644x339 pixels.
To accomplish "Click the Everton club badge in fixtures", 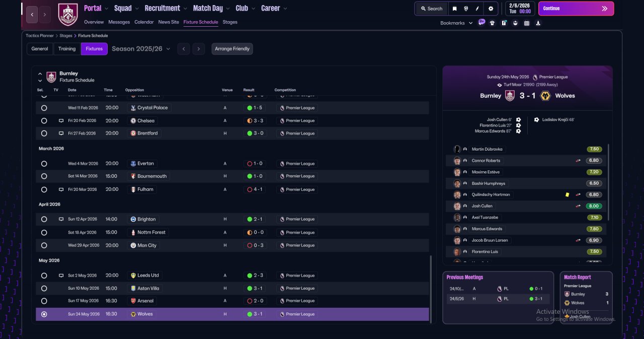I will [133, 164].
